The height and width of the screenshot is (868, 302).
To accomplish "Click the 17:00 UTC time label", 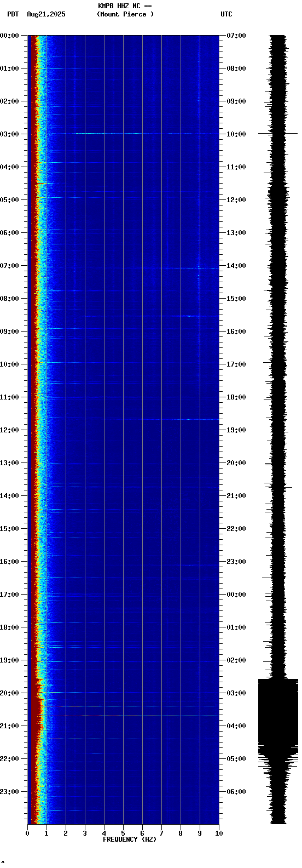I will [236, 364].
